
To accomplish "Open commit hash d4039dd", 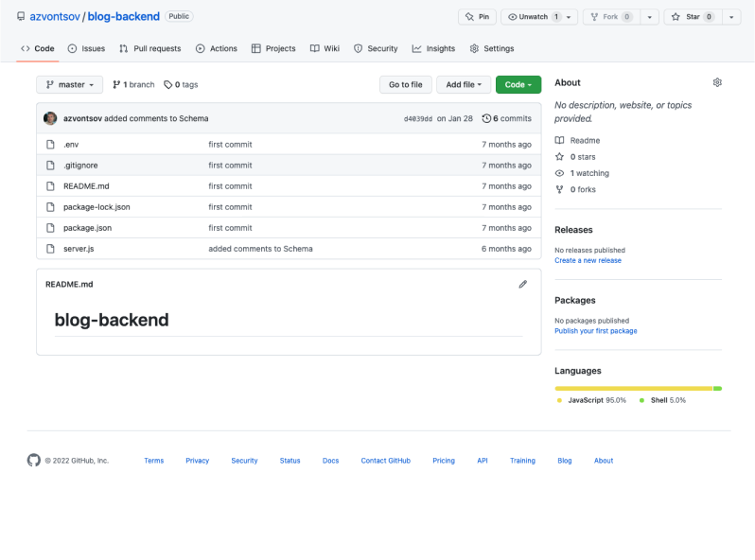I will pos(418,119).
